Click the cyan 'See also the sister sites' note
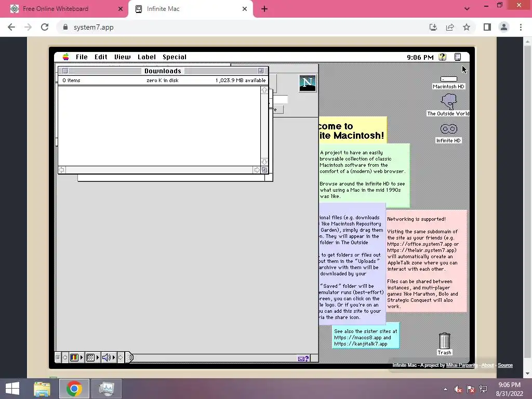This screenshot has width=532, height=399. pos(365,336)
